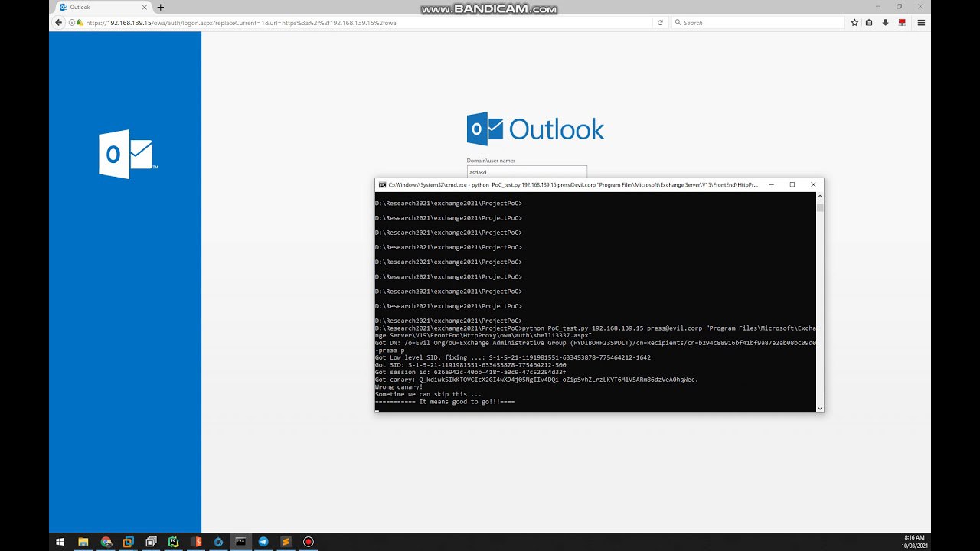Click the cmd window scrollbar up arrow

(820, 196)
